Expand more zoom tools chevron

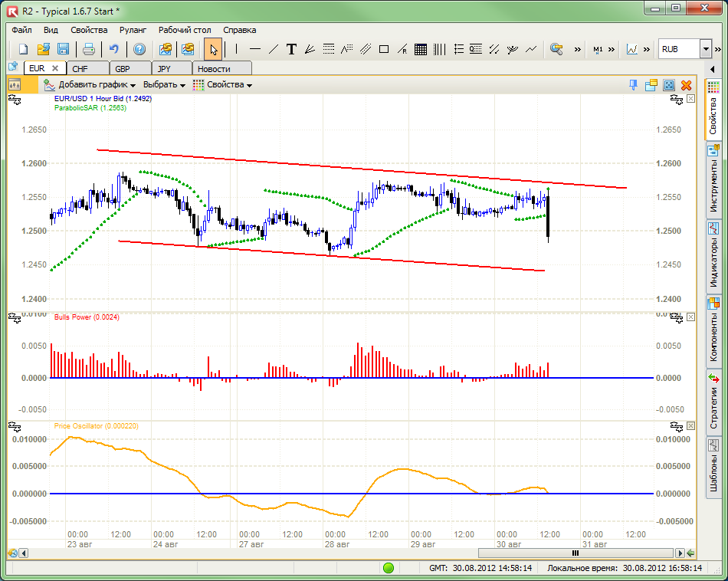point(578,49)
